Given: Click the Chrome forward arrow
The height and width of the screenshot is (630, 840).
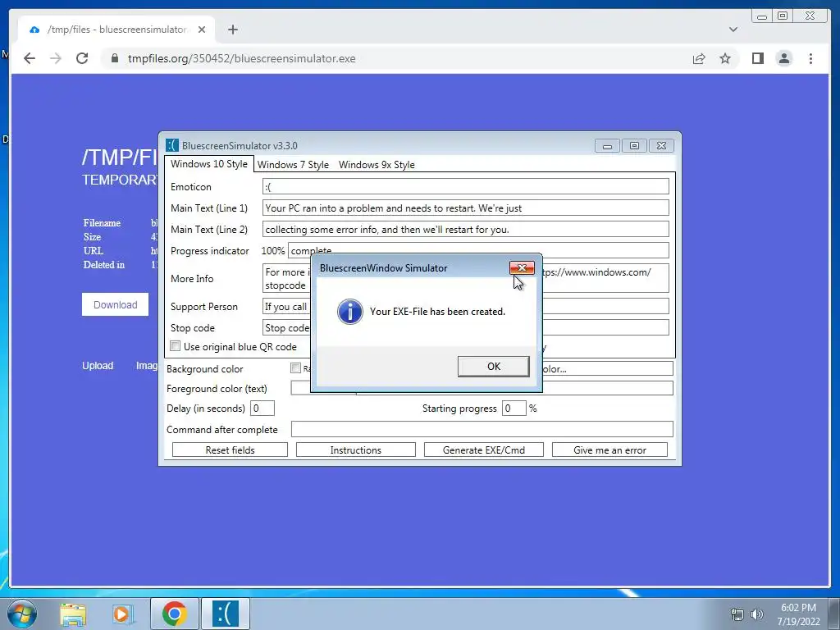Looking at the screenshot, I should point(56,58).
